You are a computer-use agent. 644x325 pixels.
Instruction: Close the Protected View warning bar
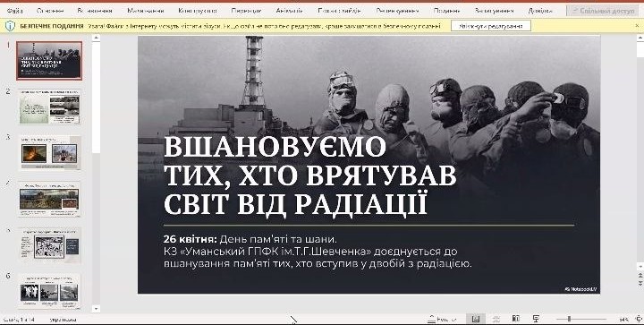[x=637, y=26]
